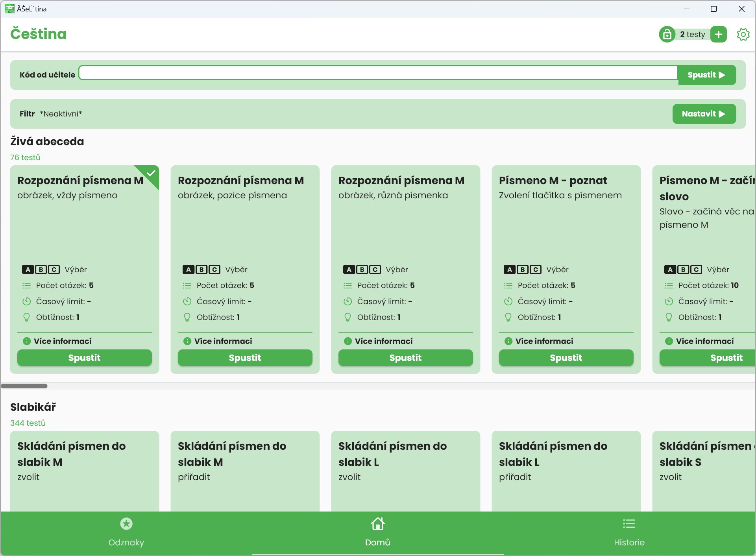Click info icon on first Rozpoznání písmena M card

(x=27, y=341)
